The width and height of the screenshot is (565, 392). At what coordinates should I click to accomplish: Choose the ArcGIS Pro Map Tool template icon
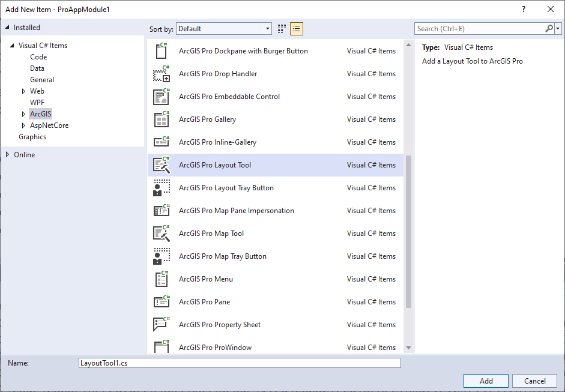[160, 233]
